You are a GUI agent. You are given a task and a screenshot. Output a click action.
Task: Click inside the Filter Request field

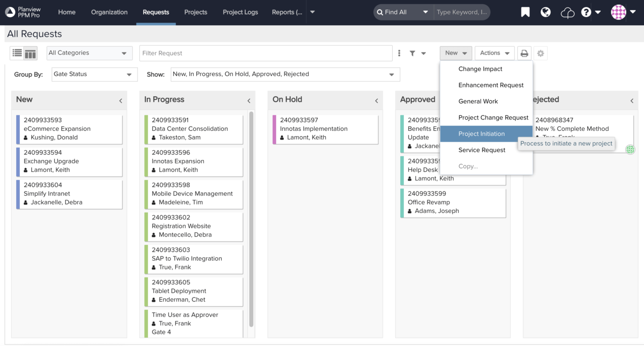[x=266, y=53]
